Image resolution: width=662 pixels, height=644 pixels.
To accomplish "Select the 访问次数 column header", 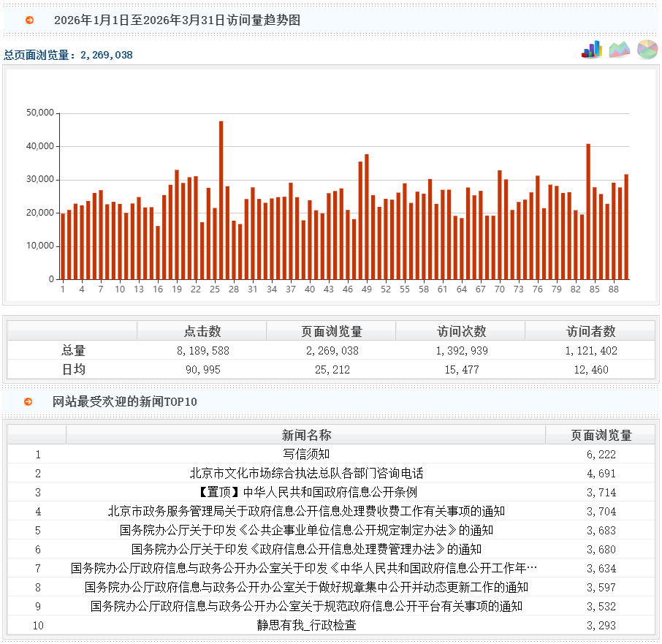I will click(461, 331).
